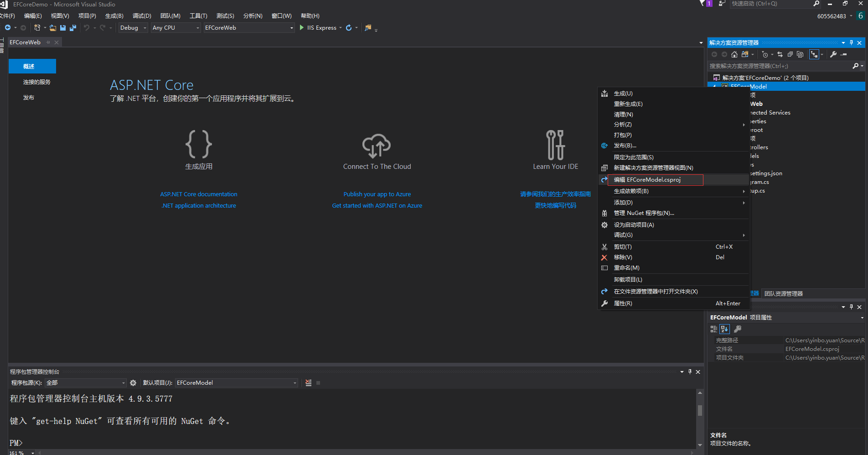Open default project EFCoreModel dropdown
868x455 pixels.
click(x=237, y=383)
